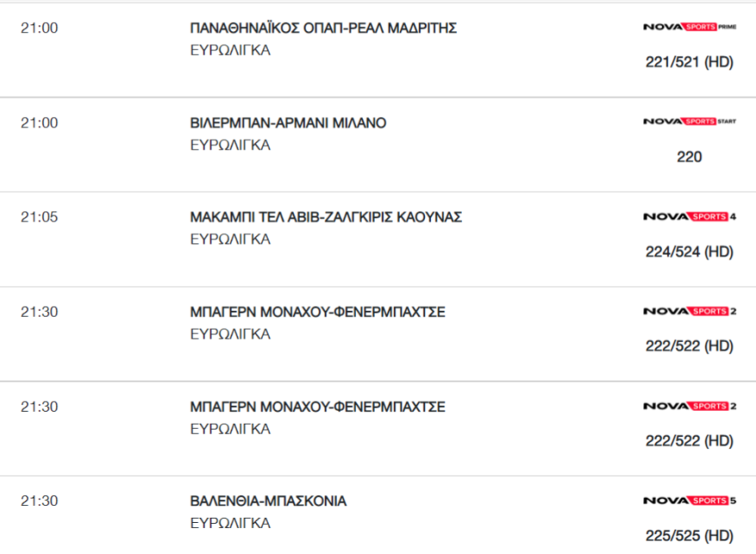Image resolution: width=756 pixels, height=554 pixels.
Task: Click the Nova Sports 5 channel logo
Action: pyautogui.click(x=690, y=501)
